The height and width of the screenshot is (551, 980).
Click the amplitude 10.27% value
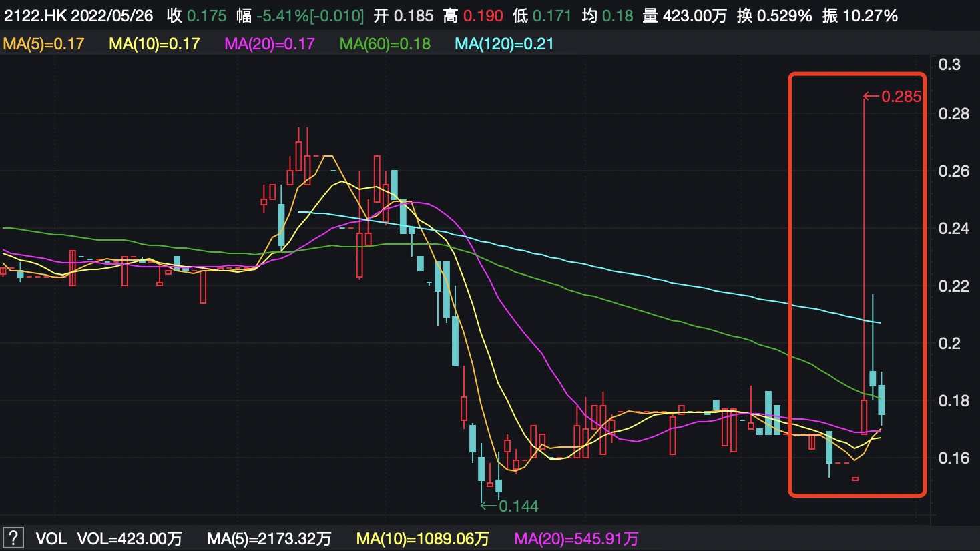(x=870, y=16)
